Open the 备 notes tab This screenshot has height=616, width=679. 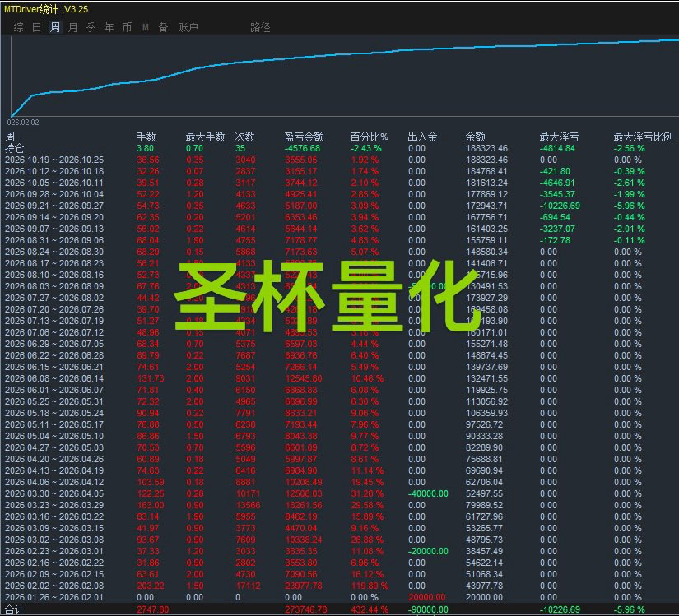tap(163, 27)
